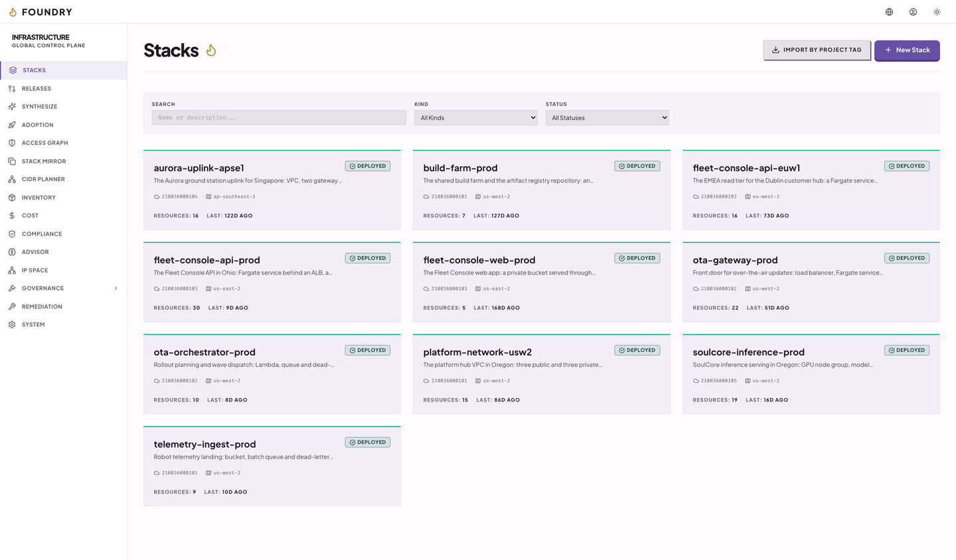Open Stack Mirror from sidebar
The image size is (956, 560).
point(64,161)
